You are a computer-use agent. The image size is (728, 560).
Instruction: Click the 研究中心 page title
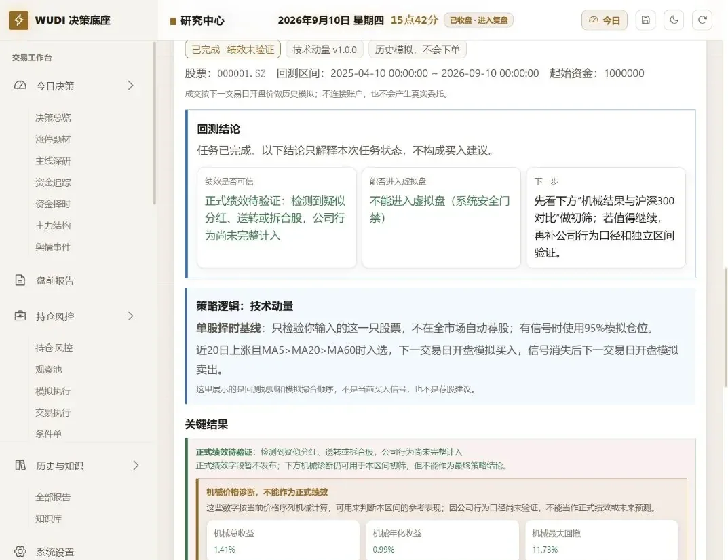(x=202, y=20)
